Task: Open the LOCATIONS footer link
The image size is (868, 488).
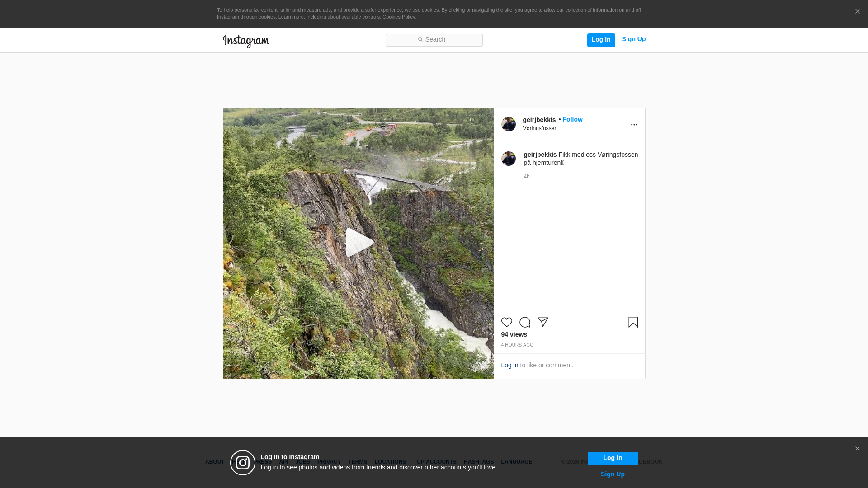Action: 390,462
